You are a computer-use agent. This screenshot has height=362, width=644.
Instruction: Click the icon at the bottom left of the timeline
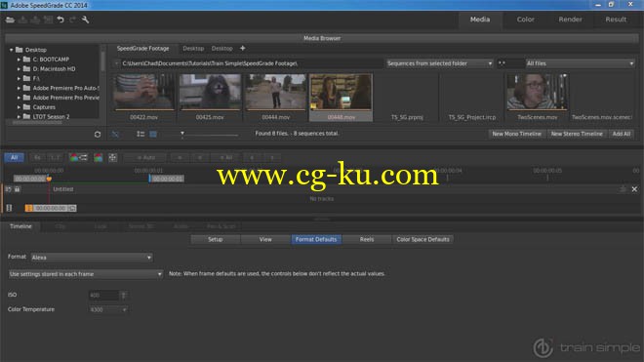coord(9,208)
